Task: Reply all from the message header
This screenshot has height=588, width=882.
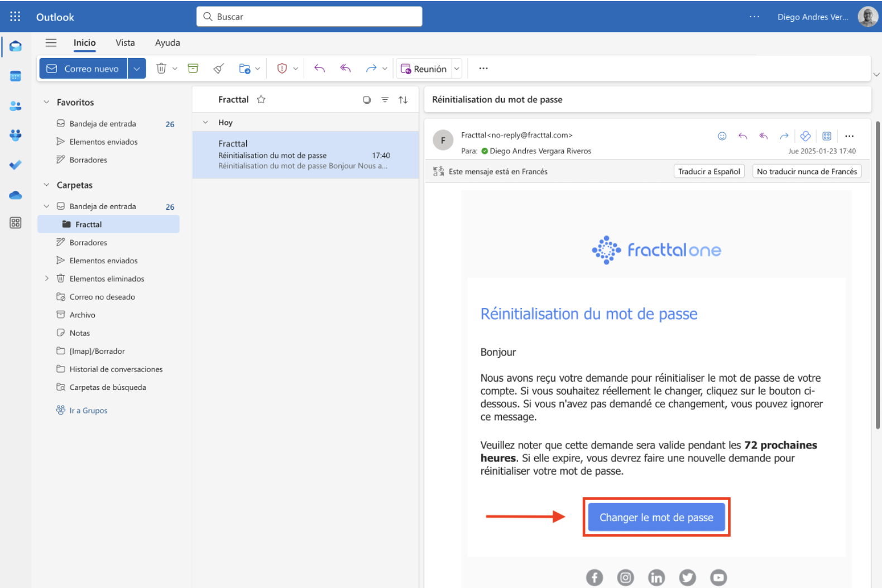Action: (764, 136)
